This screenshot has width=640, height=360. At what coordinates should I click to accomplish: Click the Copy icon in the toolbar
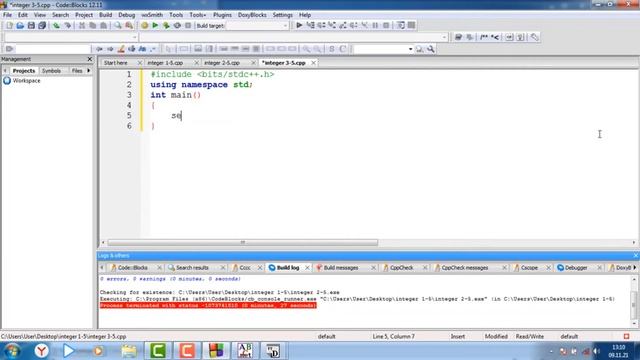(93, 25)
